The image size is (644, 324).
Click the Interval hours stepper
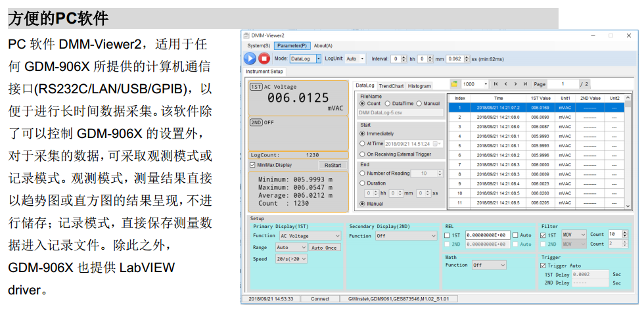[404, 58]
